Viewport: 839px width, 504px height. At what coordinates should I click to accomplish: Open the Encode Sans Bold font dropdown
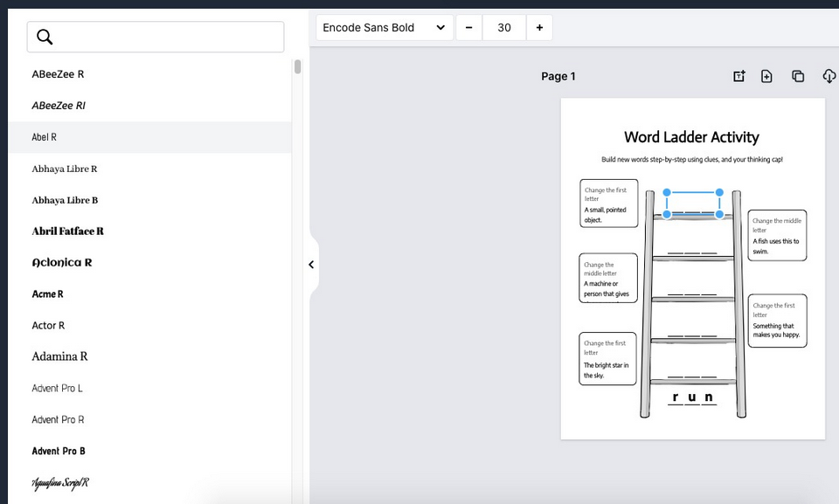[384, 27]
